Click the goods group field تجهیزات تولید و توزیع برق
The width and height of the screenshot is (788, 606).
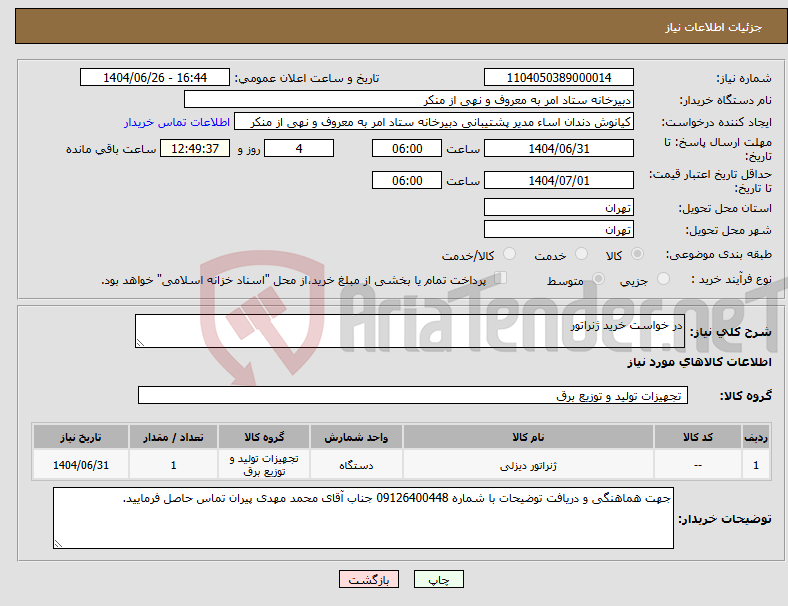pyautogui.click(x=413, y=395)
